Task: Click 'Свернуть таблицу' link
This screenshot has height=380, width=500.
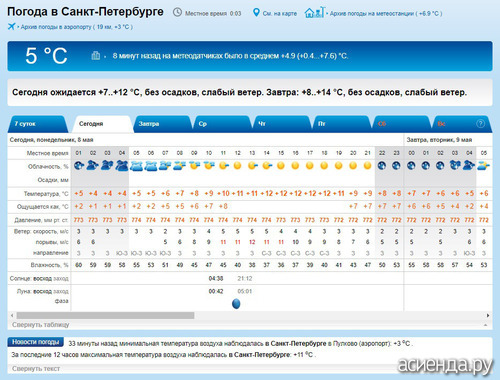Action: point(41,325)
